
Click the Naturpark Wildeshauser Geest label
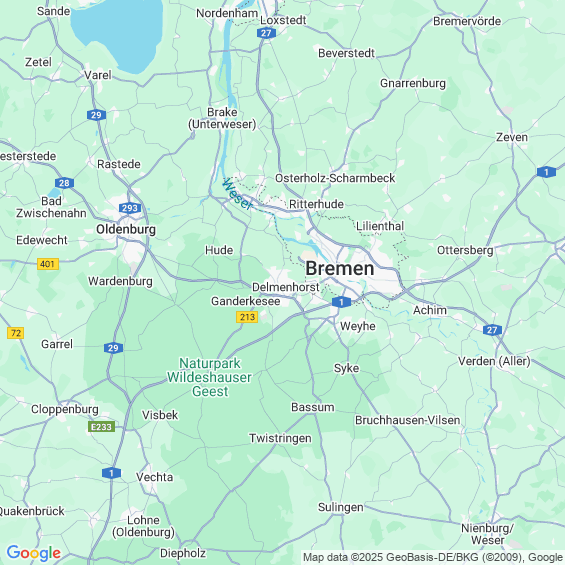209,377
